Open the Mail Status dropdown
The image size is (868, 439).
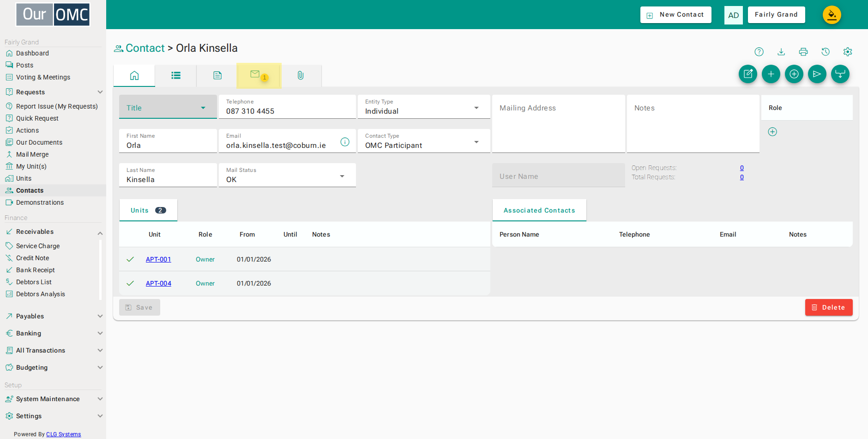287,175
